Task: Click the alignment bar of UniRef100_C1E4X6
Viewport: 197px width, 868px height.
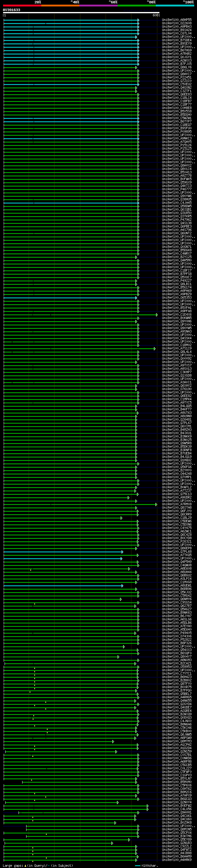Action: pyautogui.click(x=81, y=315)
